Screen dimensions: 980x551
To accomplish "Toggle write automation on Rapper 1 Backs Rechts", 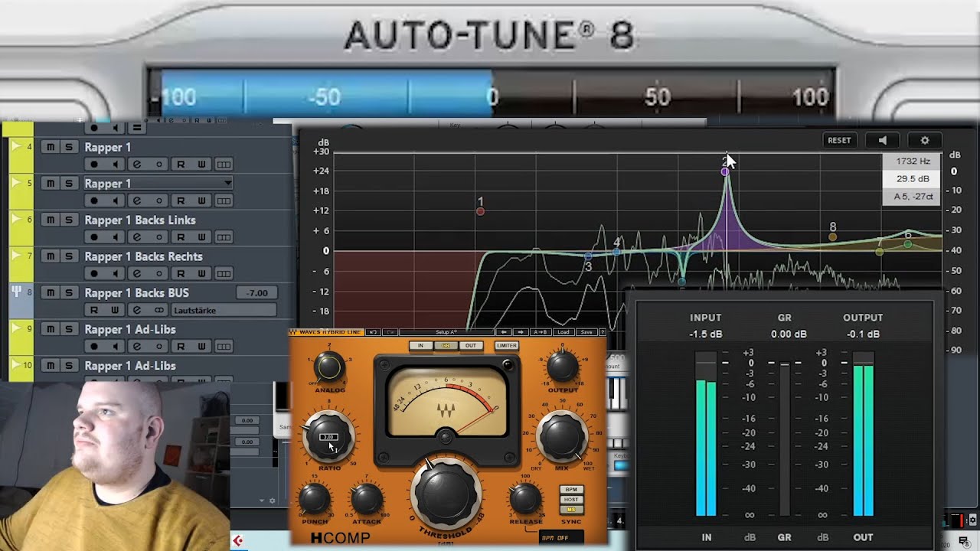I will 202,274.
